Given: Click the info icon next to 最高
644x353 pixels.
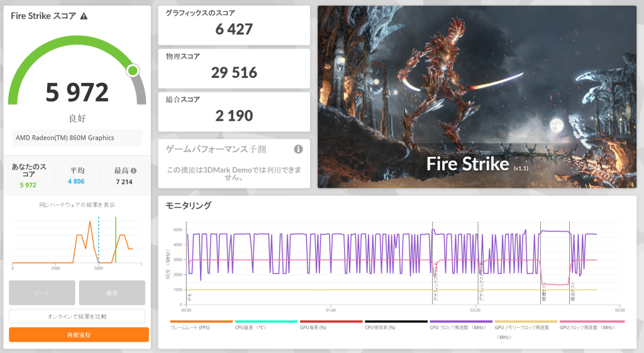Looking at the screenshot, I should [x=133, y=170].
